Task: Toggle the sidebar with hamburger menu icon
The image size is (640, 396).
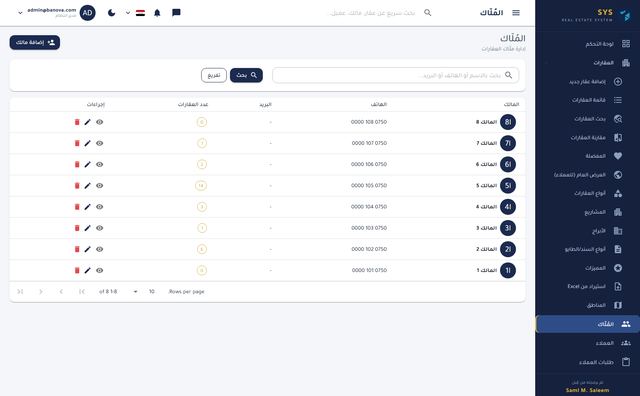Action: pyautogui.click(x=516, y=13)
